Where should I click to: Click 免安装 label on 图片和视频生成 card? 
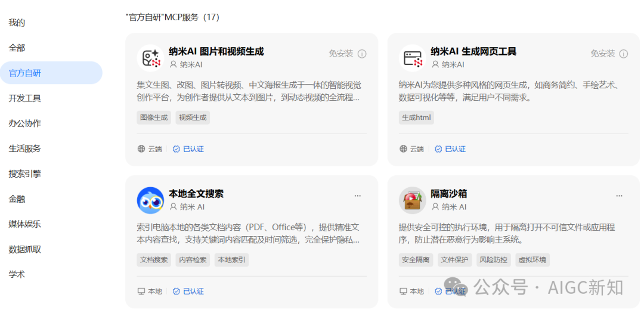point(341,54)
